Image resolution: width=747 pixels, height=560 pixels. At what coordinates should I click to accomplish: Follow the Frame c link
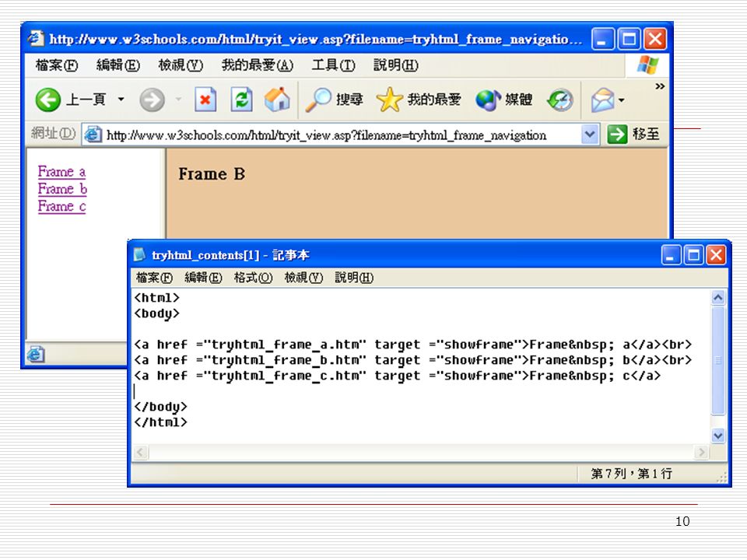[62, 207]
